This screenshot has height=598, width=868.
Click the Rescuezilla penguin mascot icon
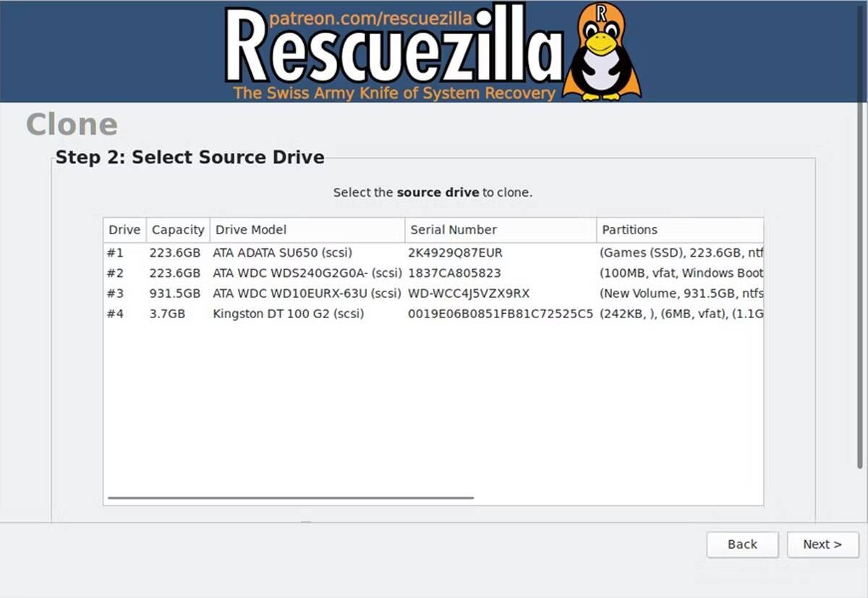click(x=601, y=52)
